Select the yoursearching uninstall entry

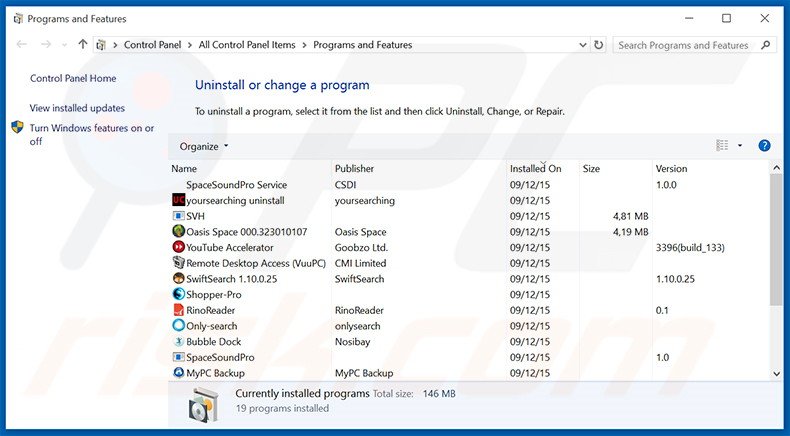235,200
